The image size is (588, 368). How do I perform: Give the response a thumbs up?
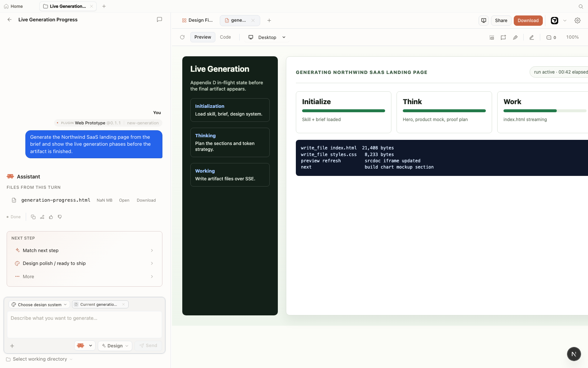[51, 217]
